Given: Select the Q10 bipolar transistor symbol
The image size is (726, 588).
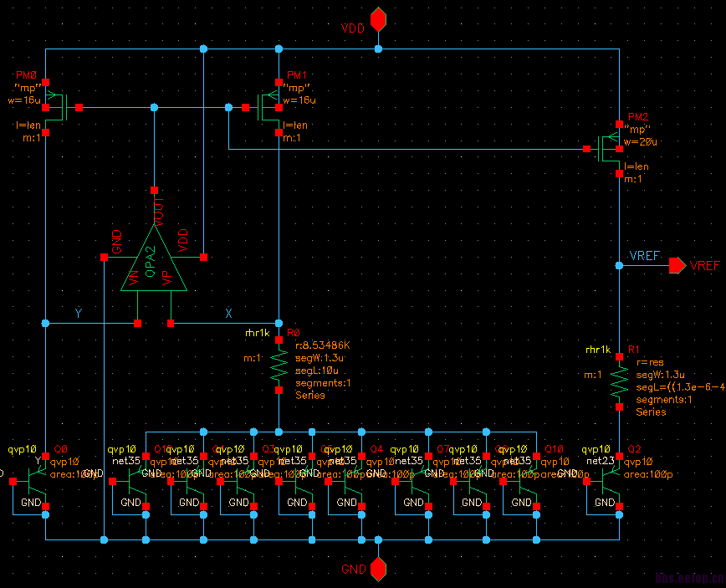Looking at the screenshot, I should click(524, 482).
